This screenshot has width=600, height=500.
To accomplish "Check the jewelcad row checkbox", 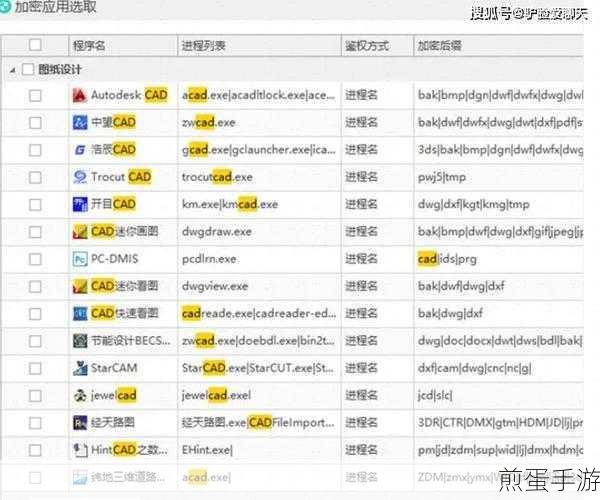I will (35, 396).
